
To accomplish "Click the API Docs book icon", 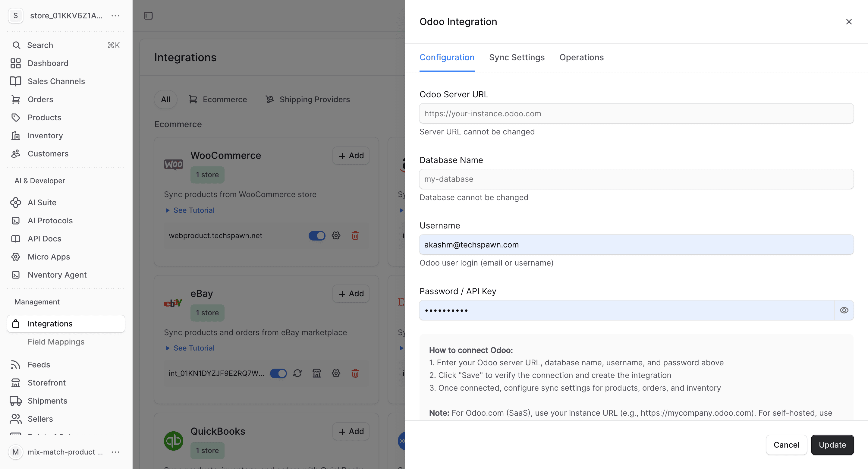I will (x=15, y=238).
